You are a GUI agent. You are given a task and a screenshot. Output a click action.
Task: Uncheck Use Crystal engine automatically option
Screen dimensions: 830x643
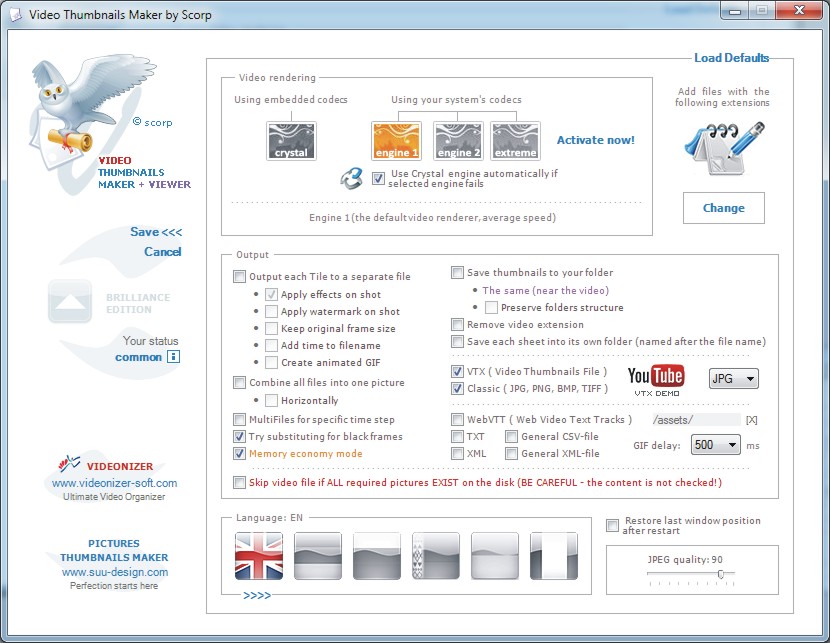coord(378,178)
